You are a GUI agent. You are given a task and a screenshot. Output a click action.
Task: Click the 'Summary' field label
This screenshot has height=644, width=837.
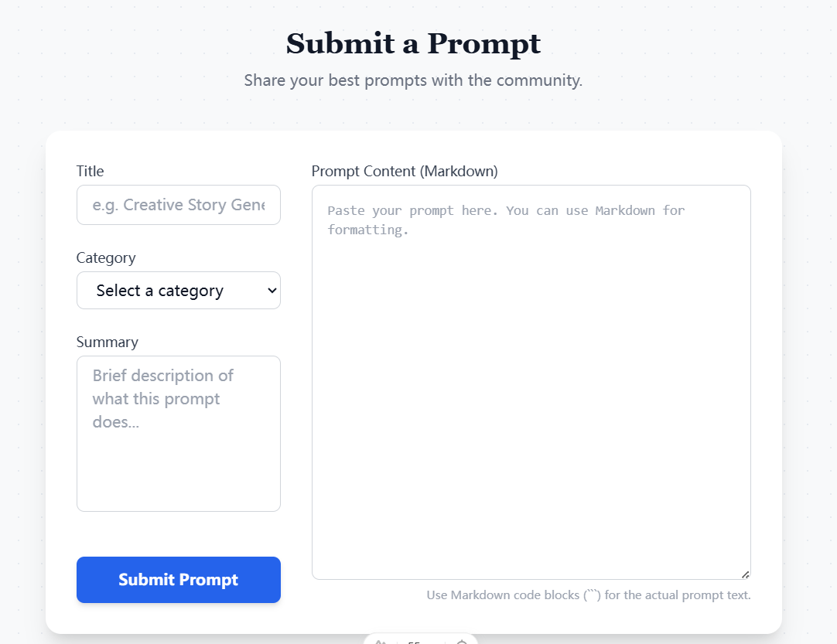pyautogui.click(x=108, y=342)
